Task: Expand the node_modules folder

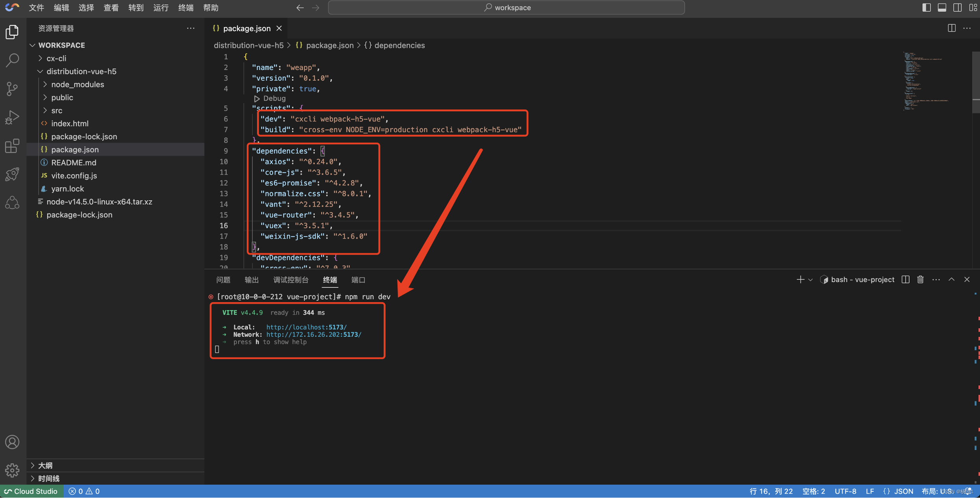Action: tap(78, 84)
